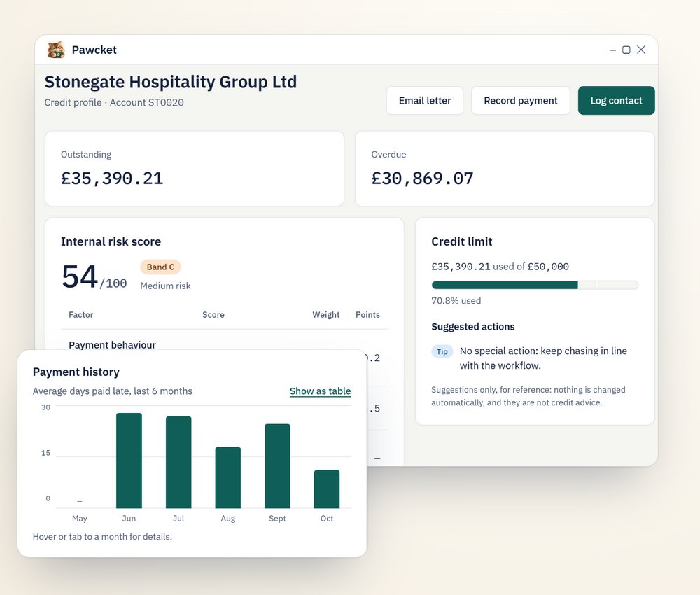Click the Tip badge in Suggested actions
Viewport: 700px width, 595px height.
coord(442,351)
